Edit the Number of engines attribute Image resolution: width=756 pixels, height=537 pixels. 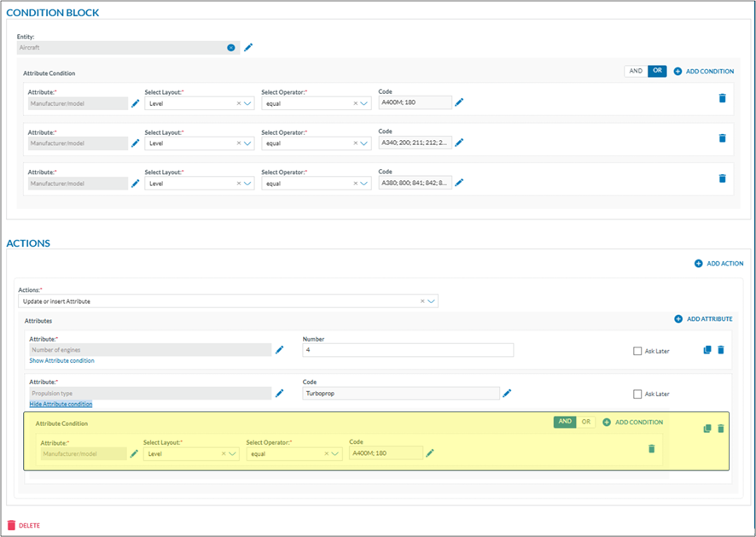279,349
